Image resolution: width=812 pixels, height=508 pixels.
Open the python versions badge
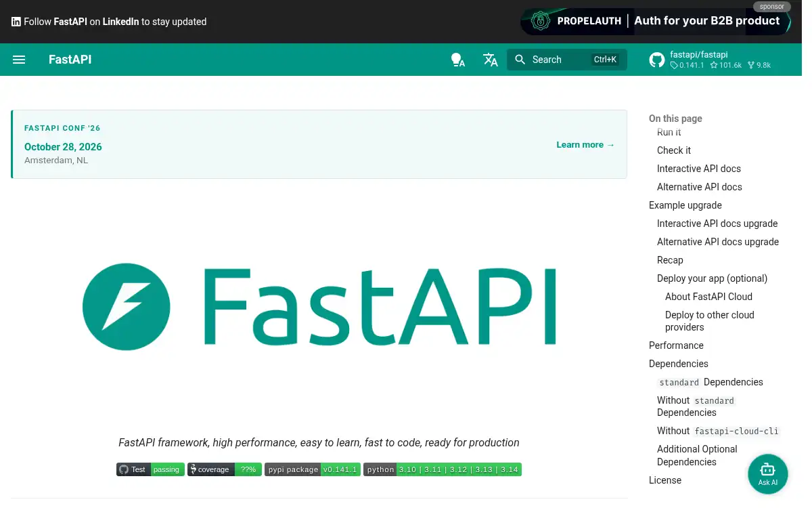[x=443, y=469]
